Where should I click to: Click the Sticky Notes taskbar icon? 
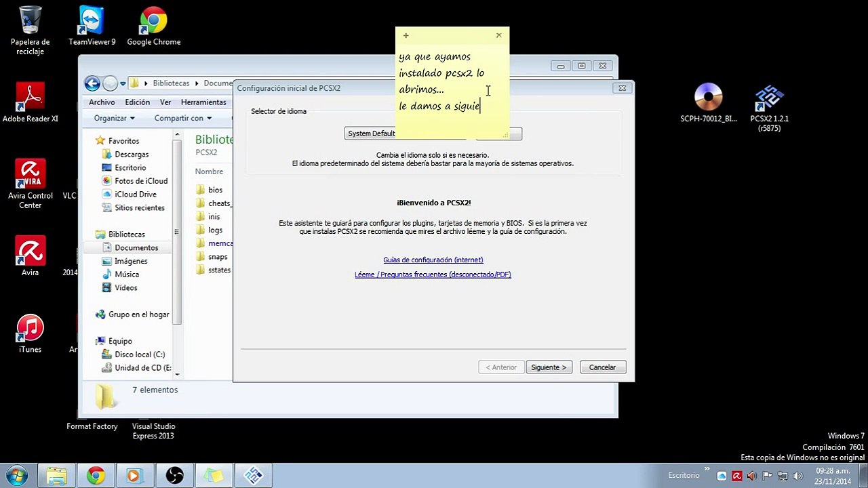point(214,476)
